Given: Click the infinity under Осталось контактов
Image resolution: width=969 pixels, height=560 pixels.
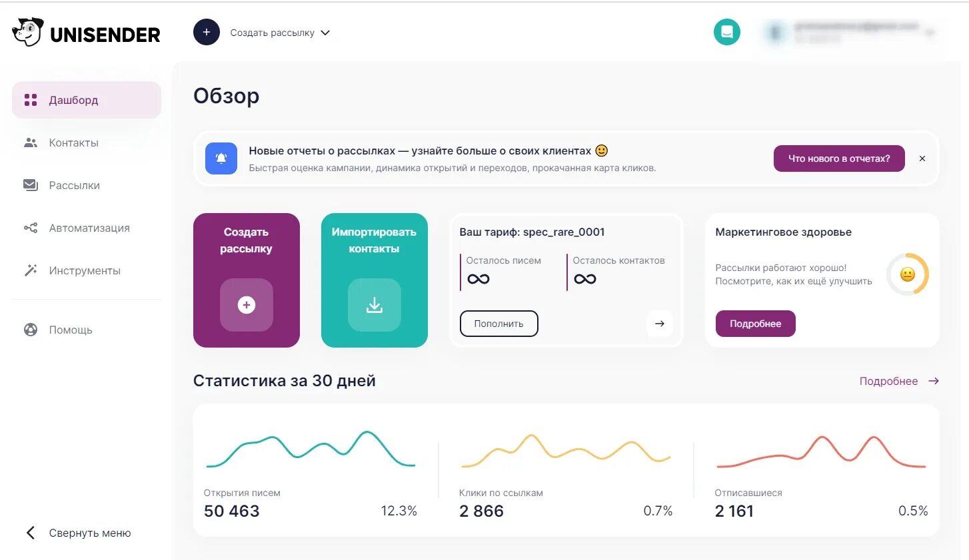Looking at the screenshot, I should [x=585, y=279].
